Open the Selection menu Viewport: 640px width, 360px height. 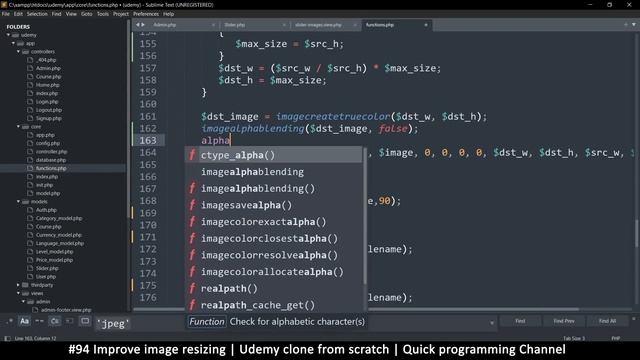tap(37, 14)
